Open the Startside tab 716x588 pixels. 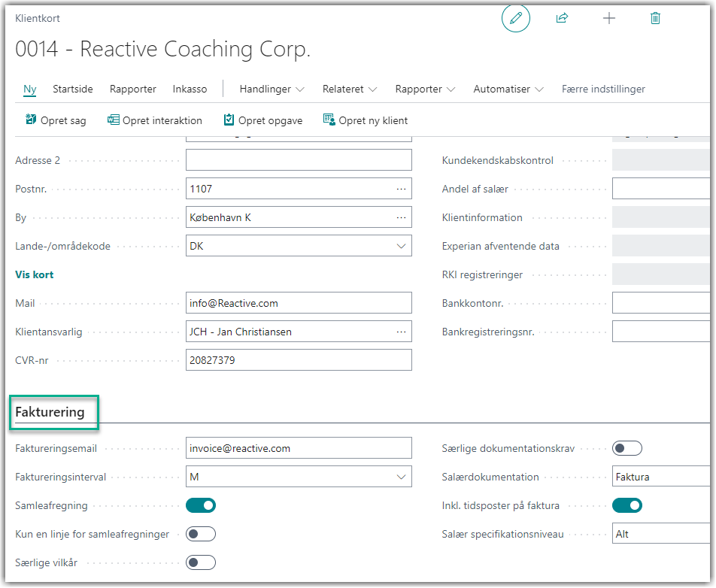tap(73, 89)
